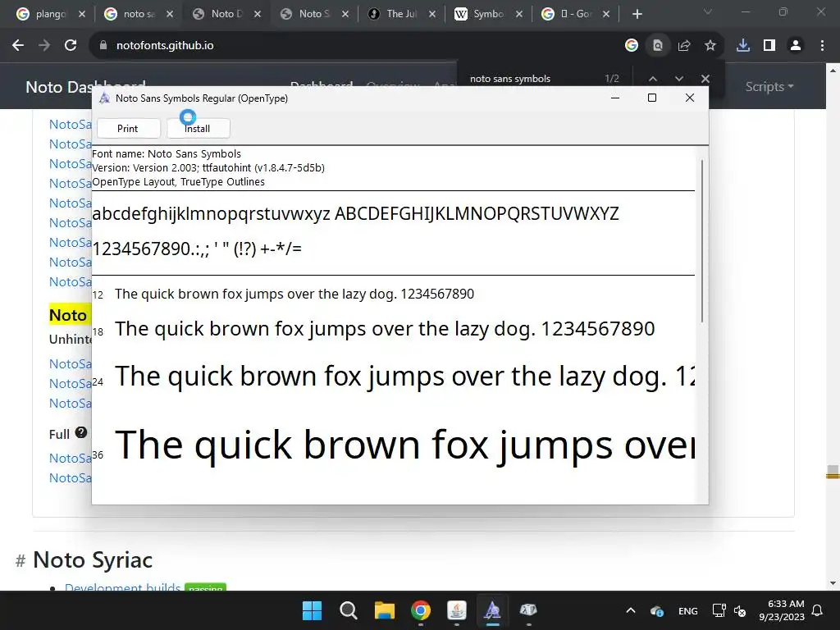Click the Chrome back arrow
Image resolution: width=840 pixels, height=630 pixels.
pyautogui.click(x=18, y=46)
